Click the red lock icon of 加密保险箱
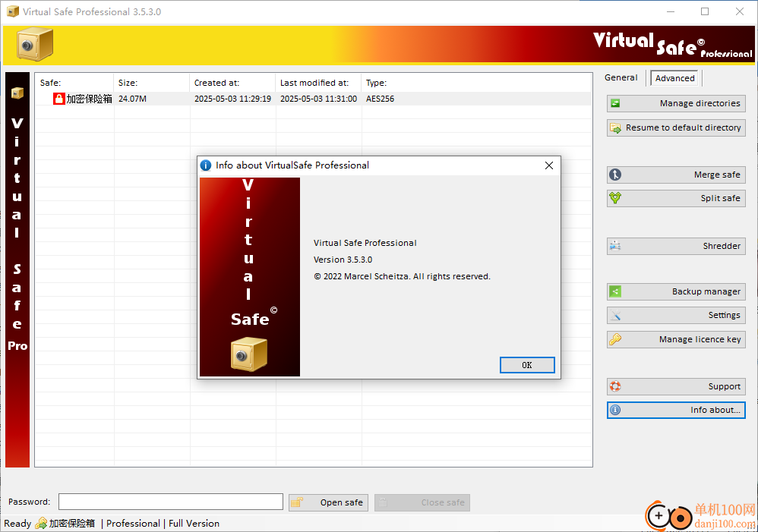 tap(59, 99)
